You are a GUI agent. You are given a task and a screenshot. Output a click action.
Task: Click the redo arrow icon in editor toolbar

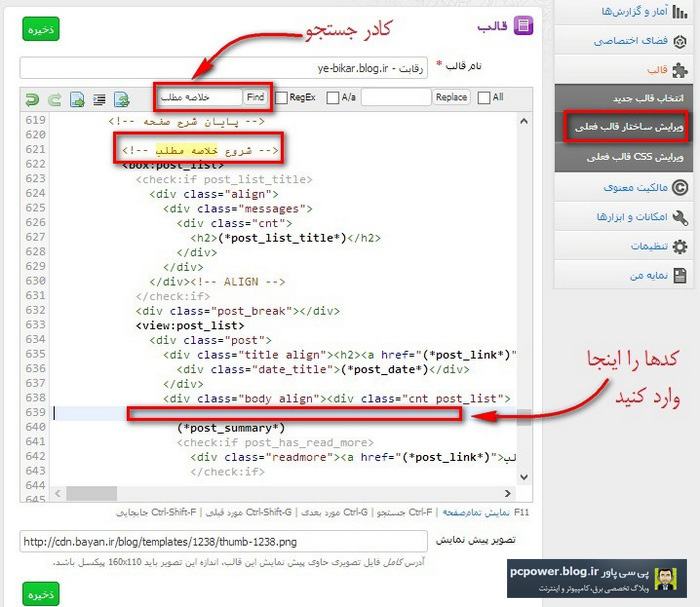point(52,98)
